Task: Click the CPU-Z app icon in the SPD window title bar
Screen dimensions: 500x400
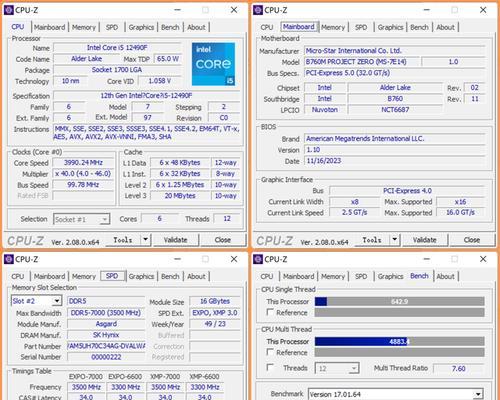Action: [9, 259]
